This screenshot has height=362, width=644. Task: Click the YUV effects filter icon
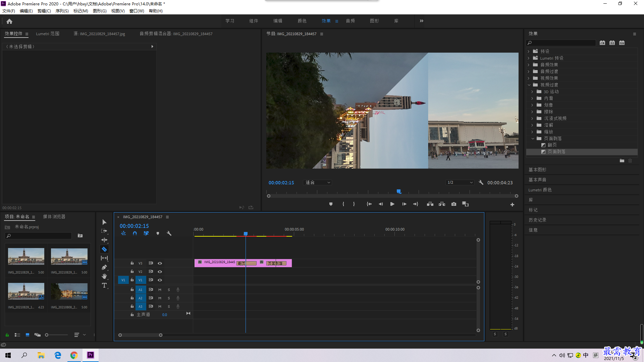click(622, 43)
